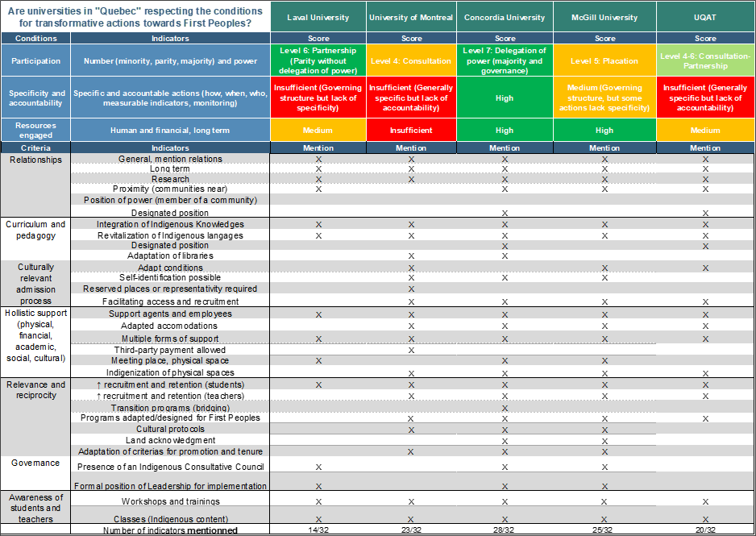Click the table title about Quebec universities
This screenshot has width=756, height=536.
tap(135, 17)
